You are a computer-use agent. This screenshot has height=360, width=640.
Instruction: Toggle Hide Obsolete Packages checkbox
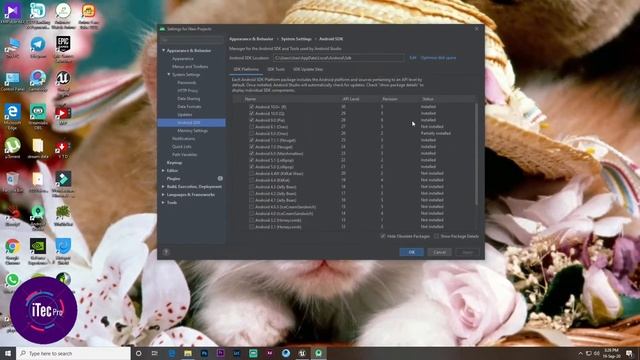pos(383,236)
